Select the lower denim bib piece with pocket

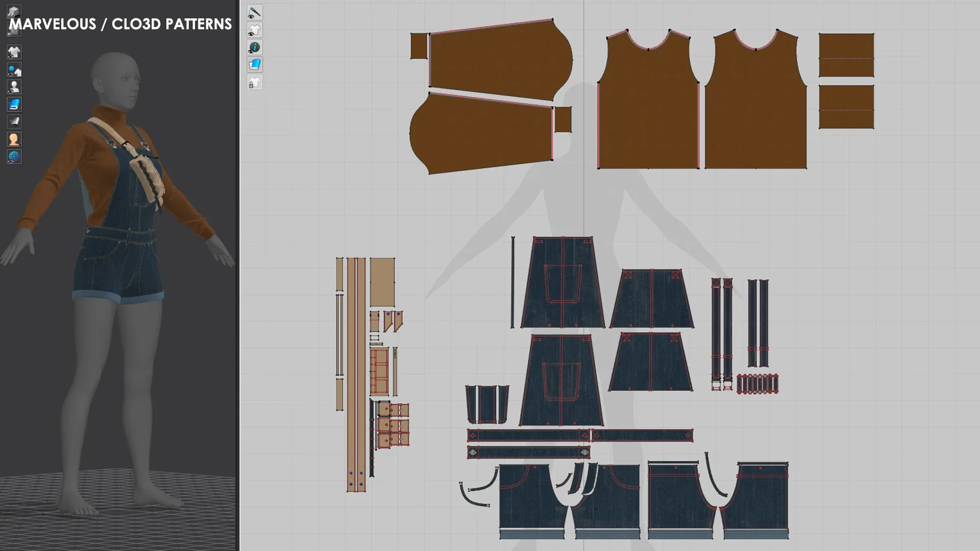coord(561,380)
